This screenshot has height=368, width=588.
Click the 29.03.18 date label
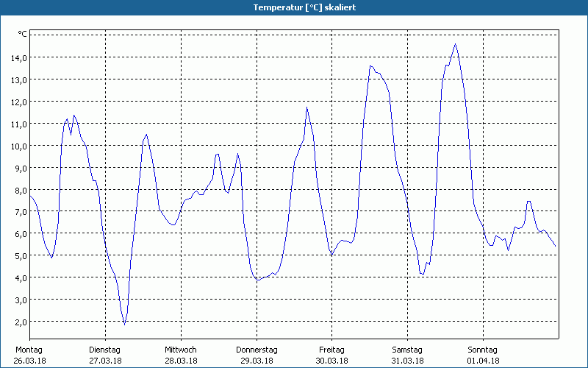(257, 361)
